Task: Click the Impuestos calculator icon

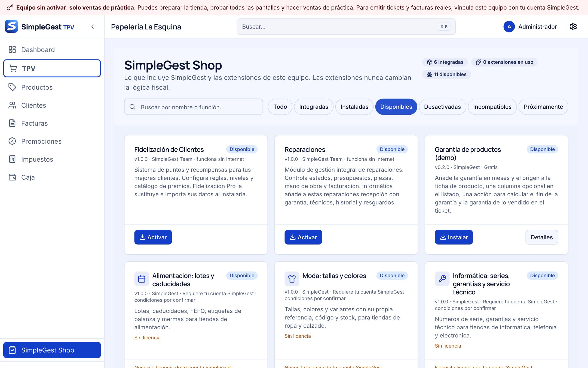Action: click(12, 159)
